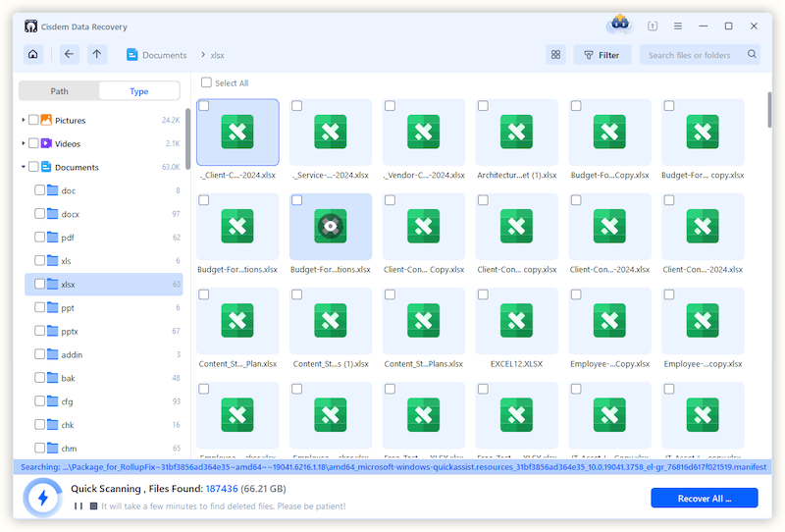Tick checkbox on Budget-For... copy.xlsx
Viewport: 785px width, 532px height.
669,106
